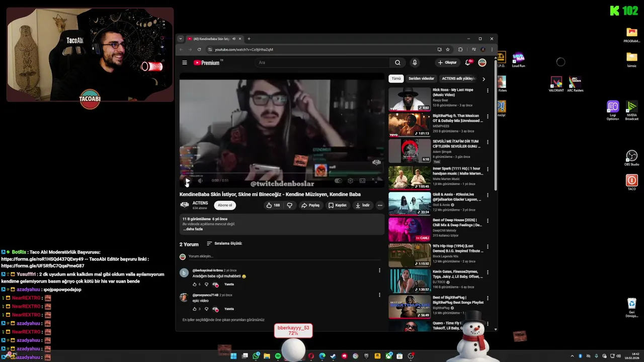Open options for the Inner Spark video
The height and width of the screenshot is (362, 644).
click(487, 169)
